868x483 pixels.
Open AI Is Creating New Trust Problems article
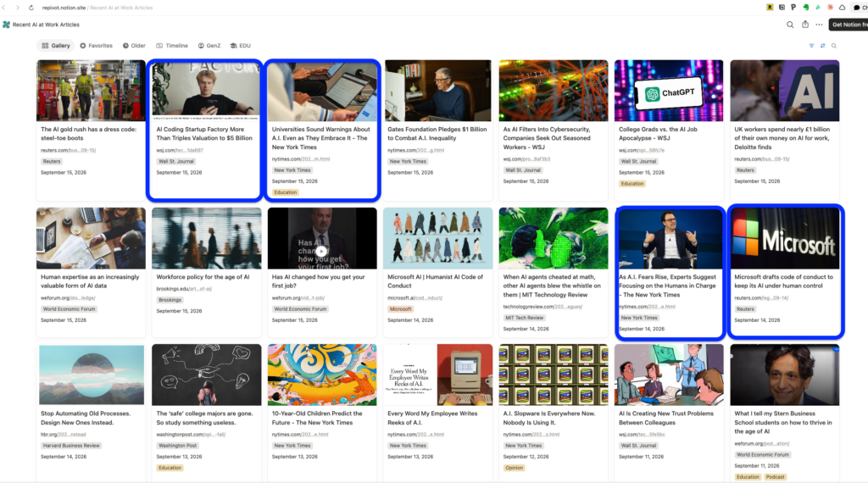click(x=669, y=412)
